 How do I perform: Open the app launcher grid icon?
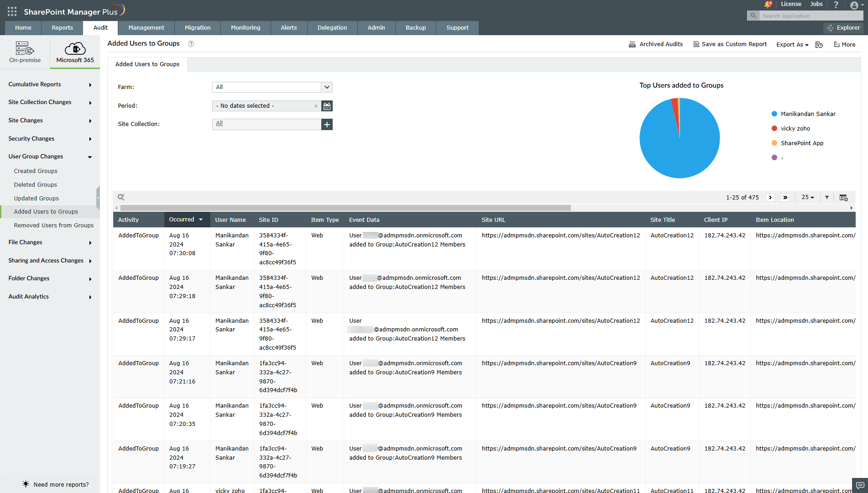[x=12, y=11]
